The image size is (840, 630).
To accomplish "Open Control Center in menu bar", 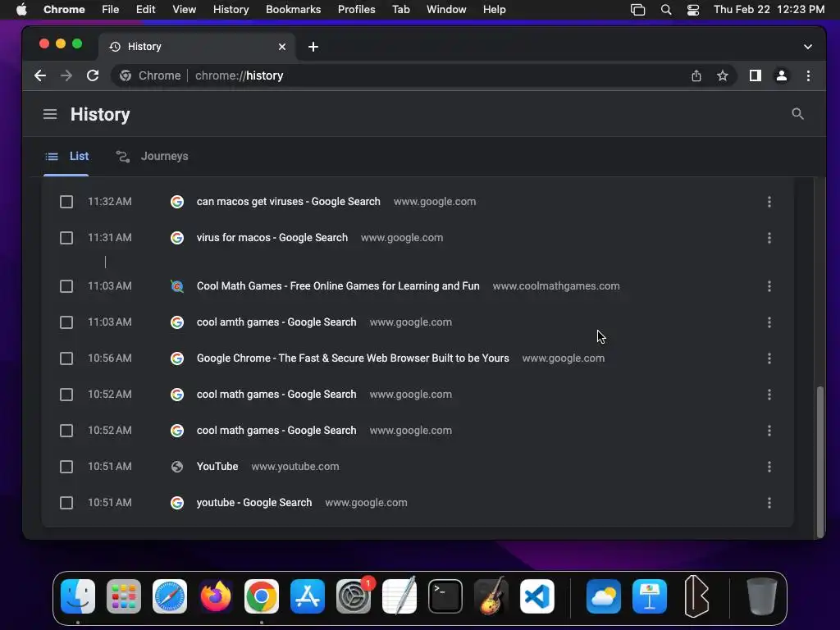I will click(x=693, y=10).
